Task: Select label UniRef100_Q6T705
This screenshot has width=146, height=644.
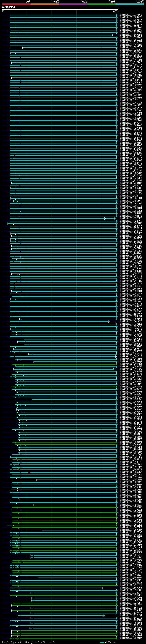Action: point(131,301)
